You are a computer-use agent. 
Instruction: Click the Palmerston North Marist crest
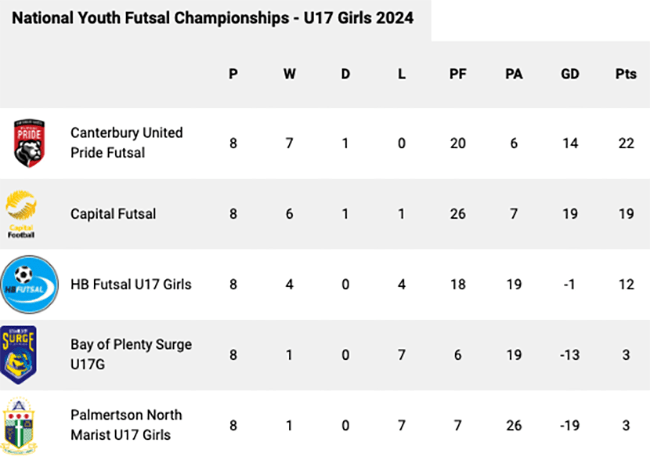(x=21, y=424)
